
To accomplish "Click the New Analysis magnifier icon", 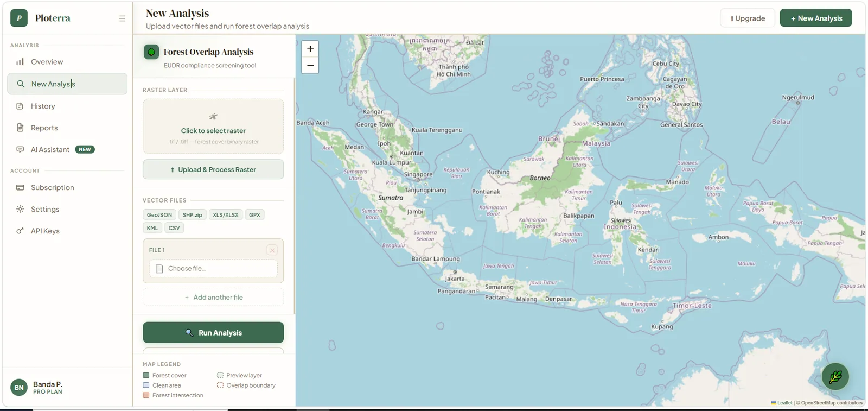I will (x=21, y=84).
